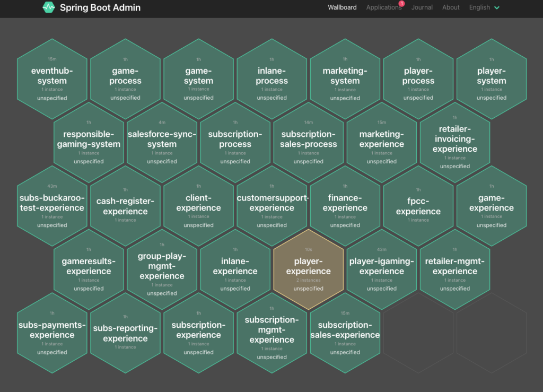Switch to the Applications page
Screen dimensions: 543x392
(x=383, y=7)
